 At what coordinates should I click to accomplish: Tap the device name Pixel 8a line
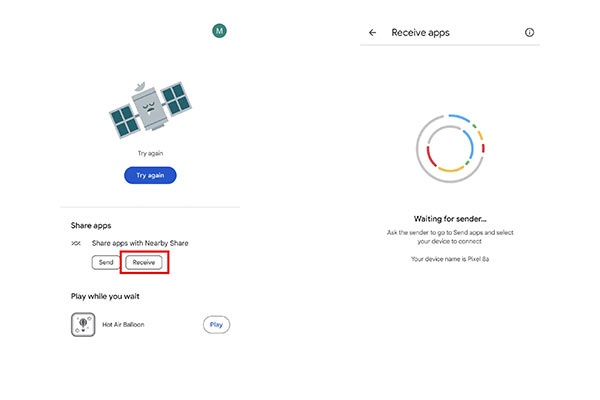click(x=450, y=259)
